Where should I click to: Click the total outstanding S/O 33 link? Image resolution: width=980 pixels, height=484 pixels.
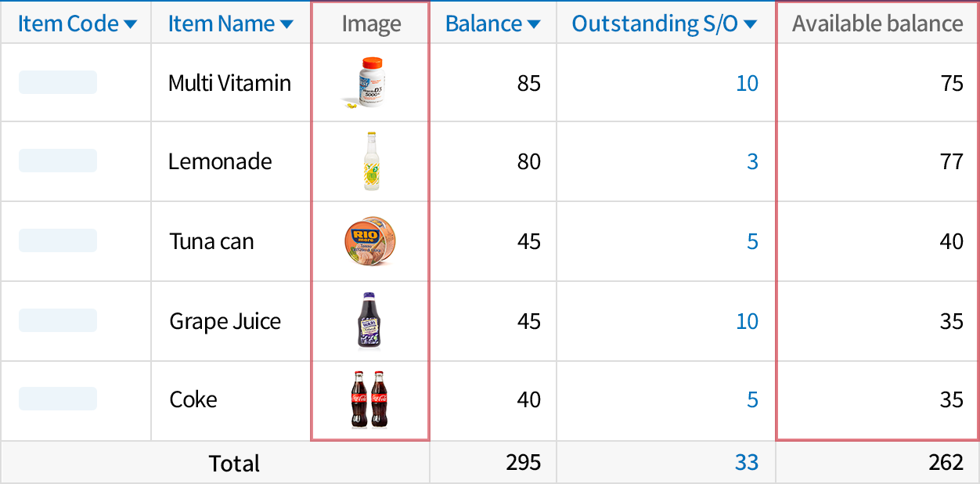[746, 462]
